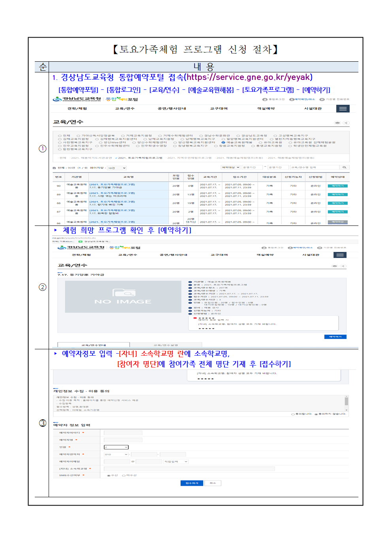Open 7.17. 둥기당쿵 가야금 program link
The image size is (392, 555).
(106, 188)
